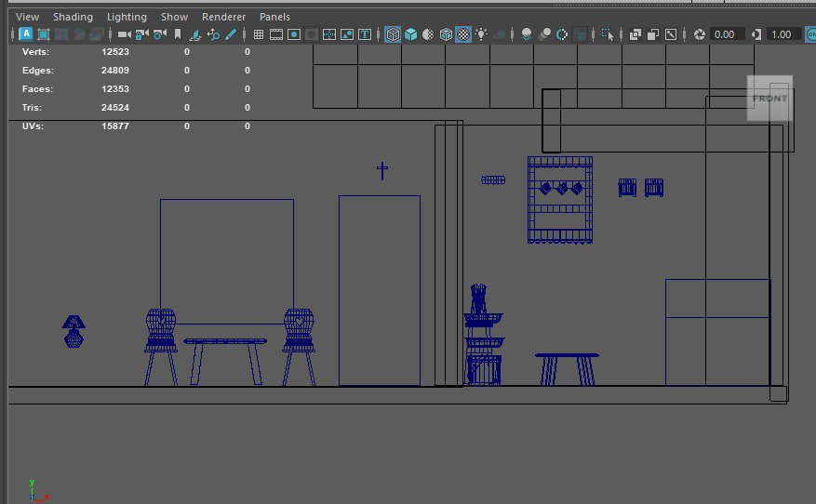Toggle the viewport Grid display
816x504 pixels.
coord(259,34)
